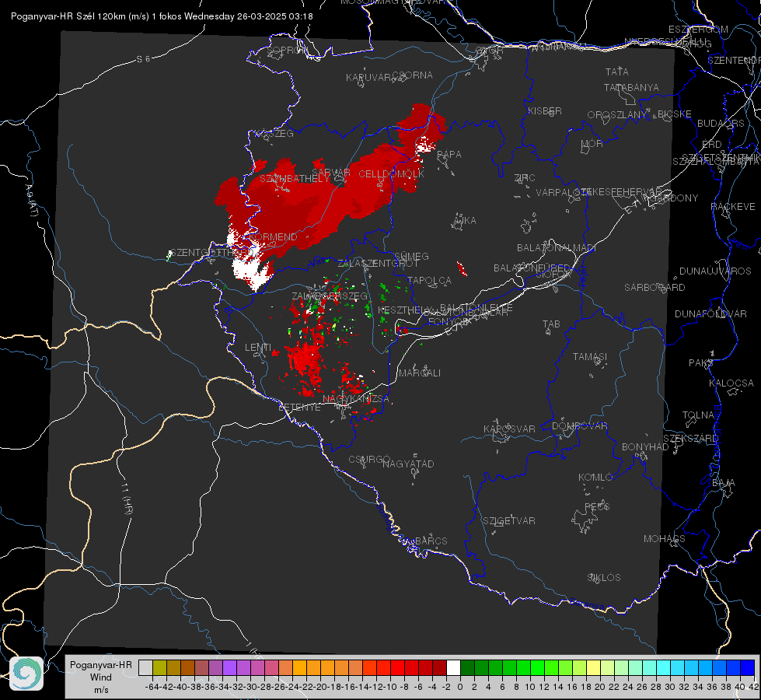Viewport: 761px width, 700px height.
Task: Click the TAMASI city label
Action: pyautogui.click(x=590, y=357)
